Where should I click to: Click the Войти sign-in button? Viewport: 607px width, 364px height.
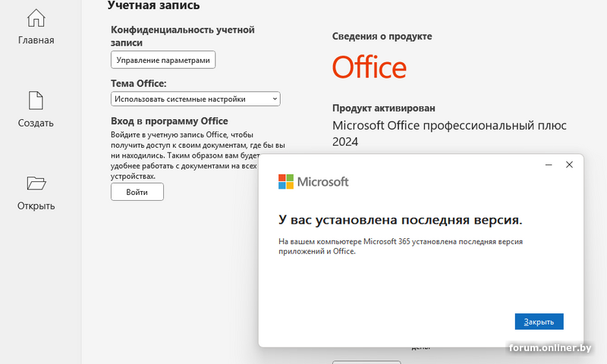pos(137,192)
